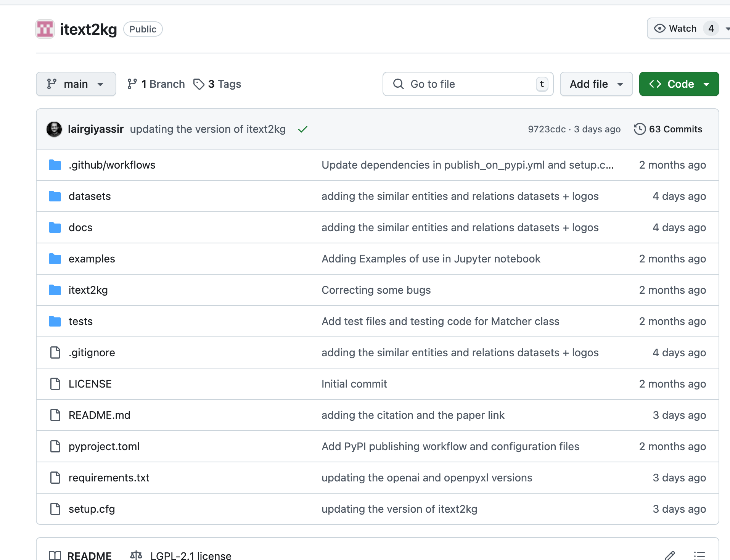This screenshot has height=560, width=730.
Task: Open commit 'adding the citation and the paper link'
Action: [x=413, y=415]
